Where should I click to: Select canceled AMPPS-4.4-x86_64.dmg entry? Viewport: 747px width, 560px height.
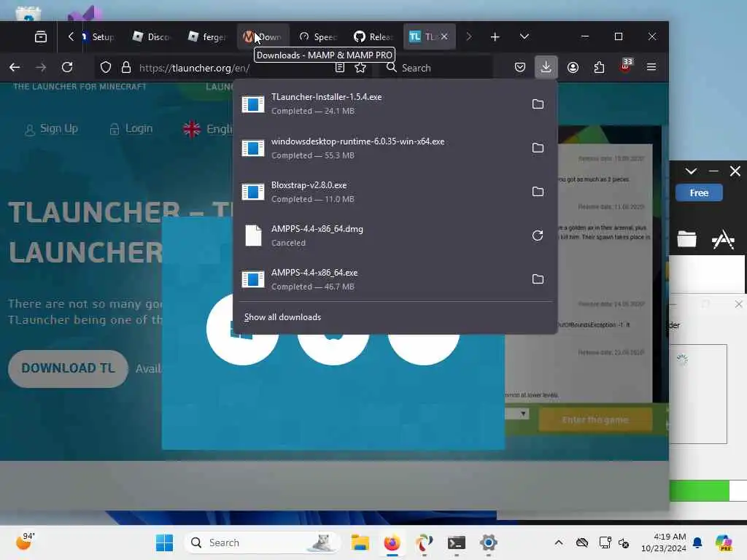pyautogui.click(x=379, y=236)
